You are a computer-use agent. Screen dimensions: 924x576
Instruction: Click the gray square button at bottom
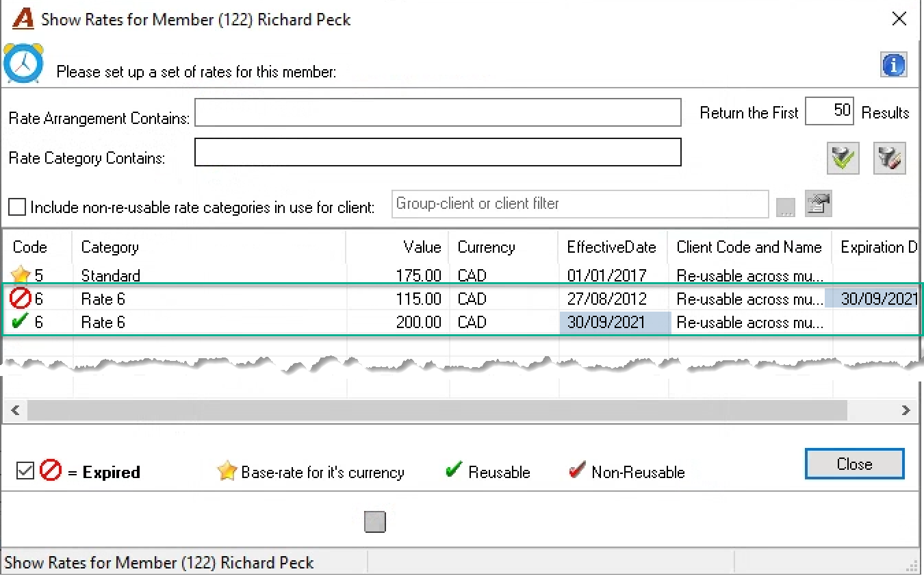click(x=375, y=522)
